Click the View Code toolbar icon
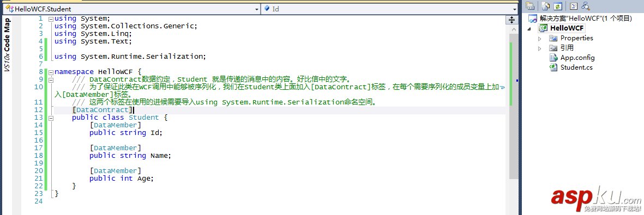This screenshot has height=215, width=644. coord(573,6)
